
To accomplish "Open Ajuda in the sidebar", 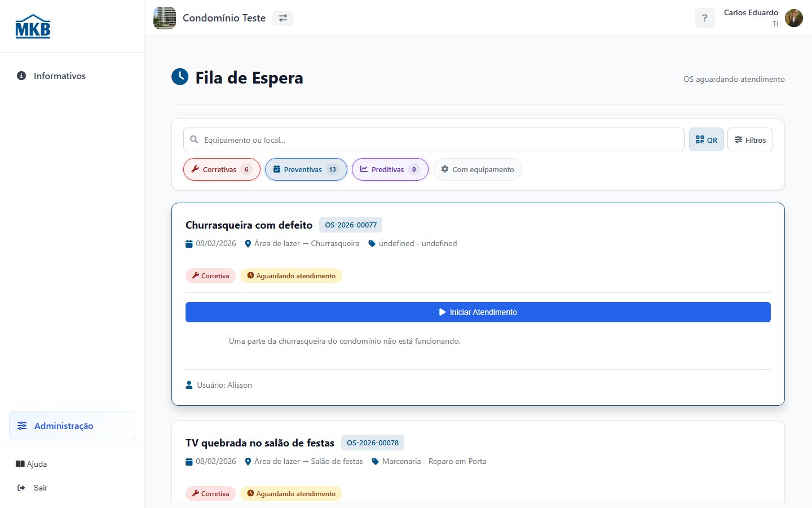I will [x=32, y=464].
